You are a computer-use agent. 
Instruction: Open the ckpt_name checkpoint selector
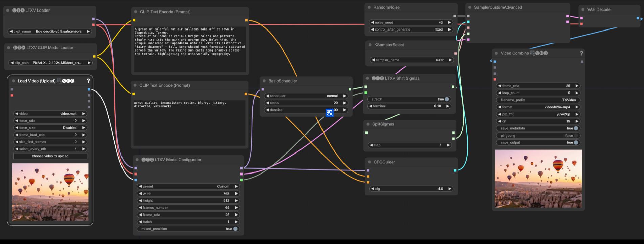pos(50,31)
